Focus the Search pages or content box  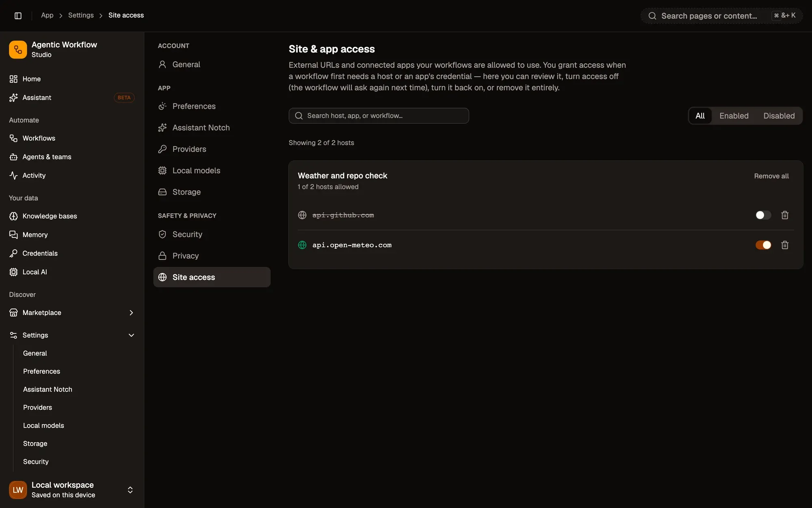tap(721, 16)
